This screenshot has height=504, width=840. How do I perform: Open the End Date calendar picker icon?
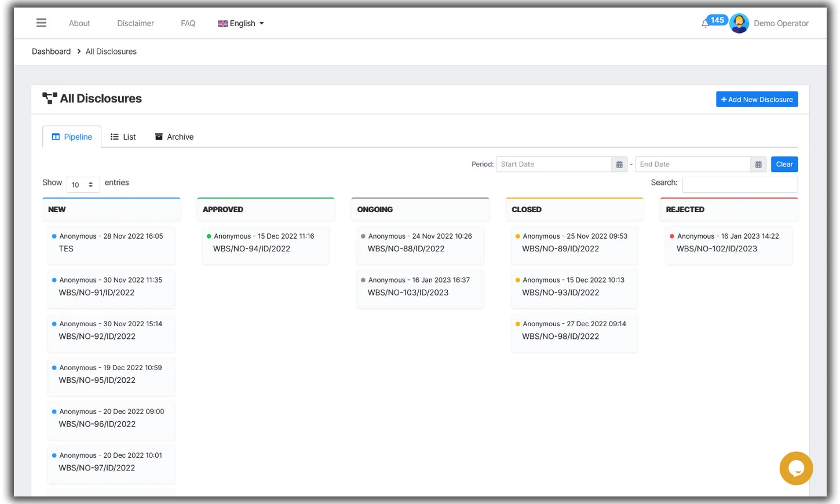point(758,164)
